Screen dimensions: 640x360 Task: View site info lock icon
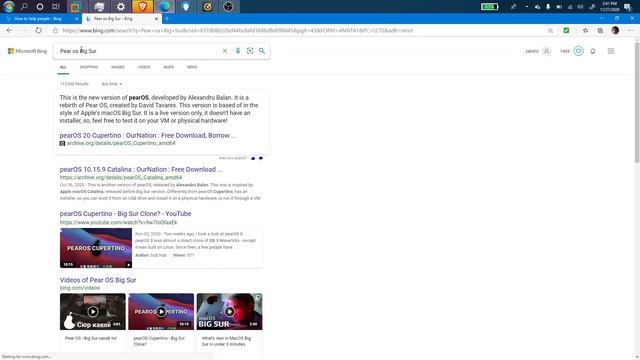(x=55, y=30)
